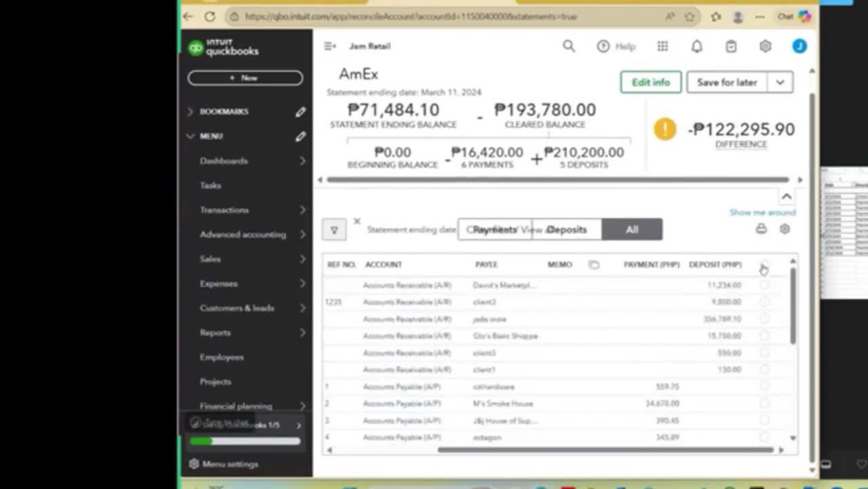Expand the Dashboards submenu arrow

click(x=302, y=162)
